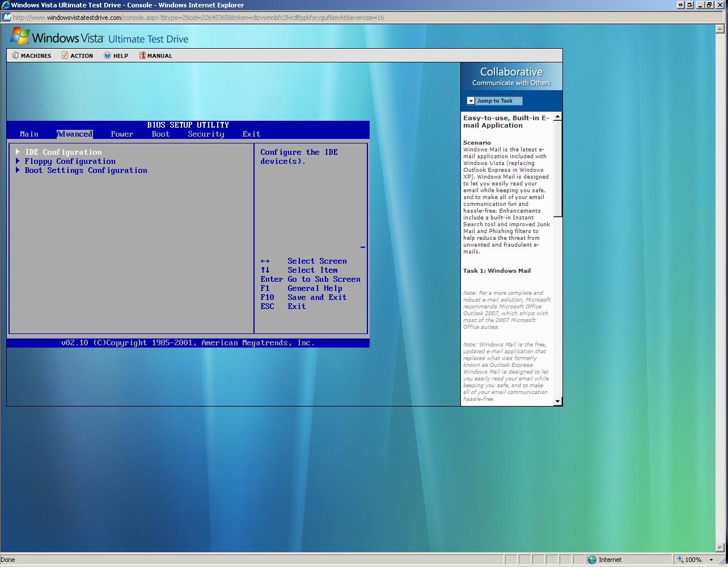Click the task panel scroll-up arrow
Image resolution: width=728 pixels, height=567 pixels.
coord(557,116)
